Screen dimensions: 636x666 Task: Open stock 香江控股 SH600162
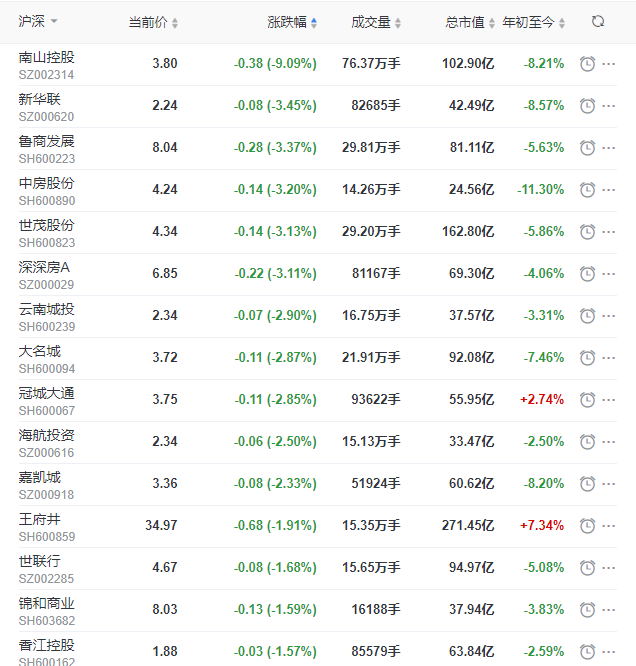coord(47,652)
